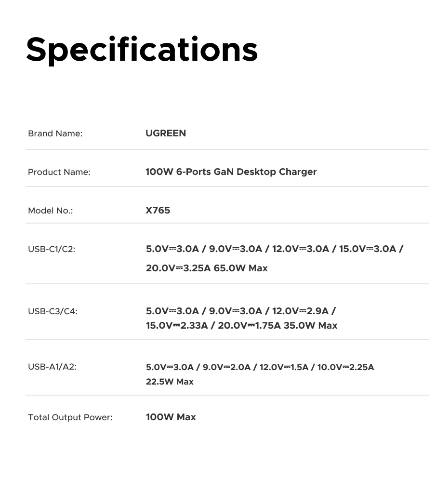Select the 100W 6-Ports GaN Desktop Charger text
Viewport: 448px width, 479px height.
231,172
